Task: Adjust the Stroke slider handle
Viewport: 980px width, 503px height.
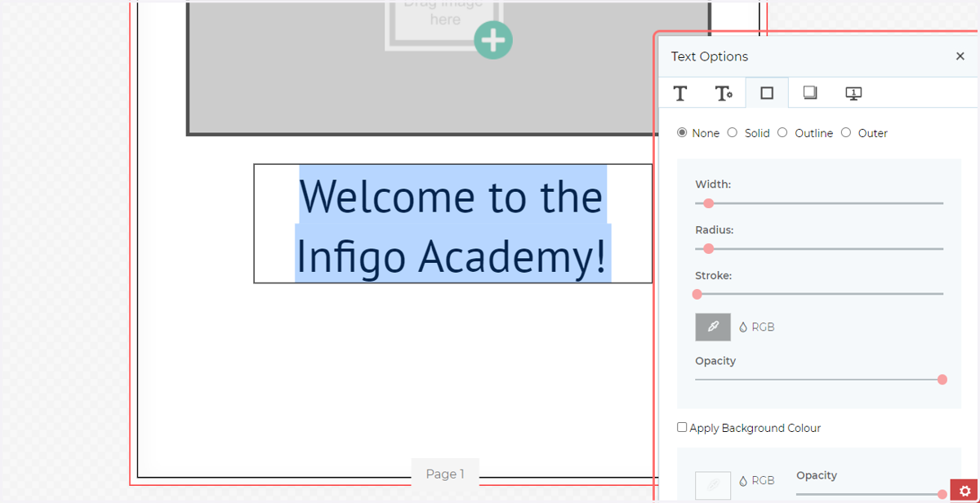Action: [697, 294]
